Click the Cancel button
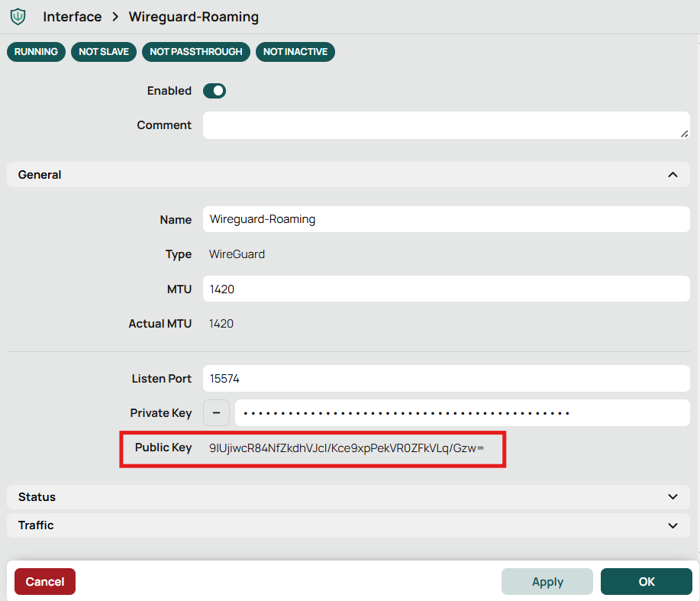The image size is (700, 601). tap(45, 581)
